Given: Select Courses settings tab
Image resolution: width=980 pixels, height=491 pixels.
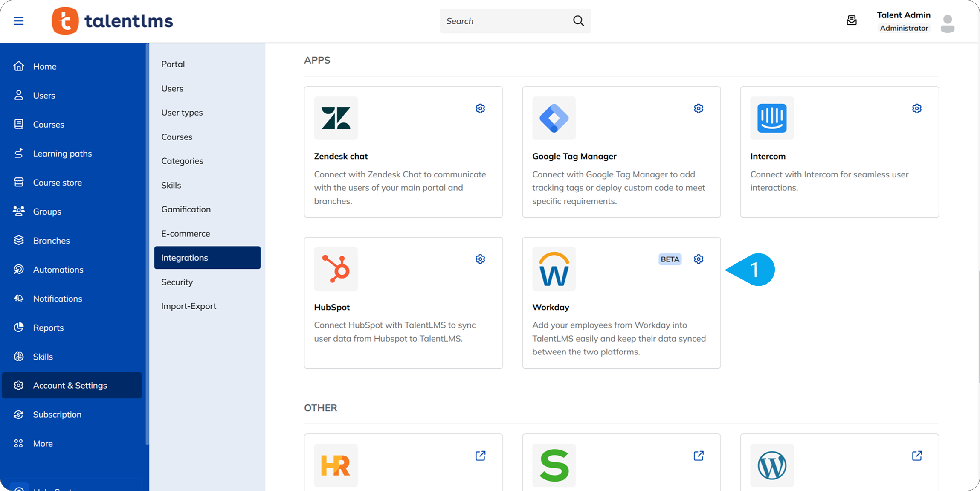Looking at the screenshot, I should pos(207,137).
